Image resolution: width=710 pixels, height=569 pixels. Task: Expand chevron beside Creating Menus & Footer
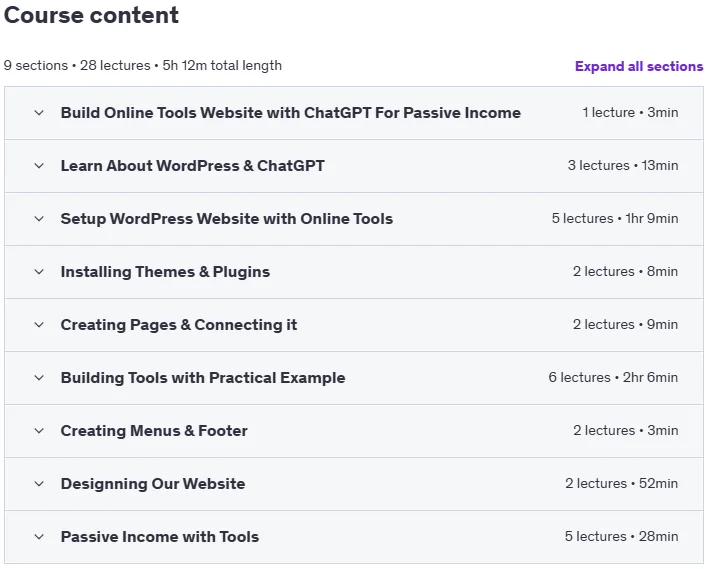[39, 430]
